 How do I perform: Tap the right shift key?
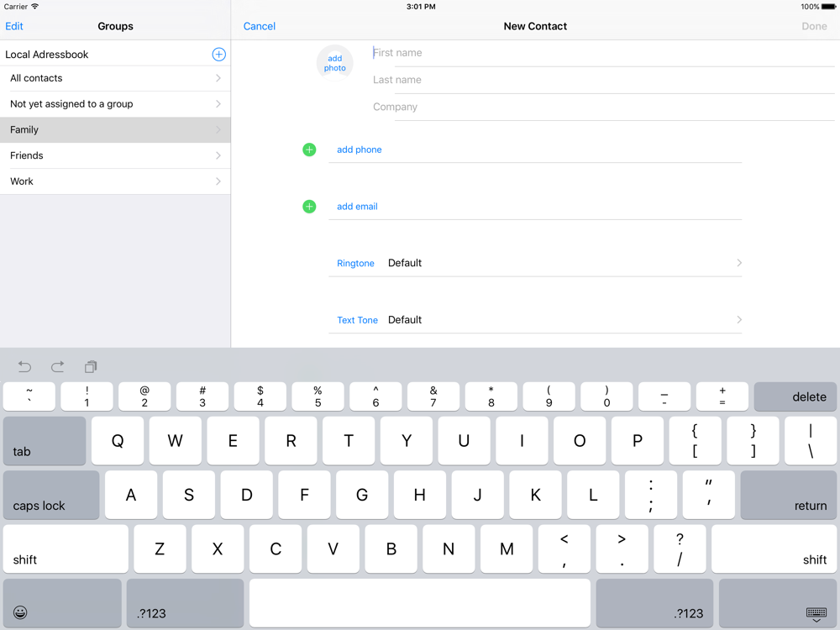pyautogui.click(x=774, y=549)
